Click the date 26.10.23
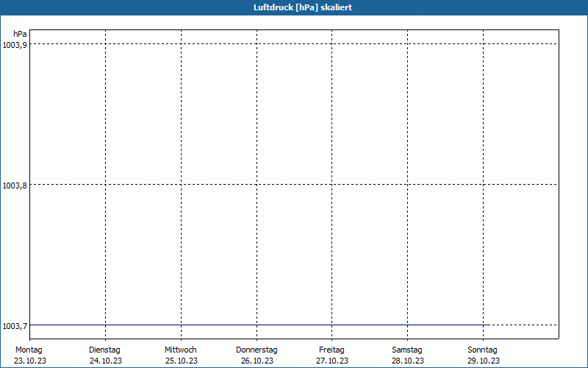Viewport: 588px width, 368px height. (257, 361)
